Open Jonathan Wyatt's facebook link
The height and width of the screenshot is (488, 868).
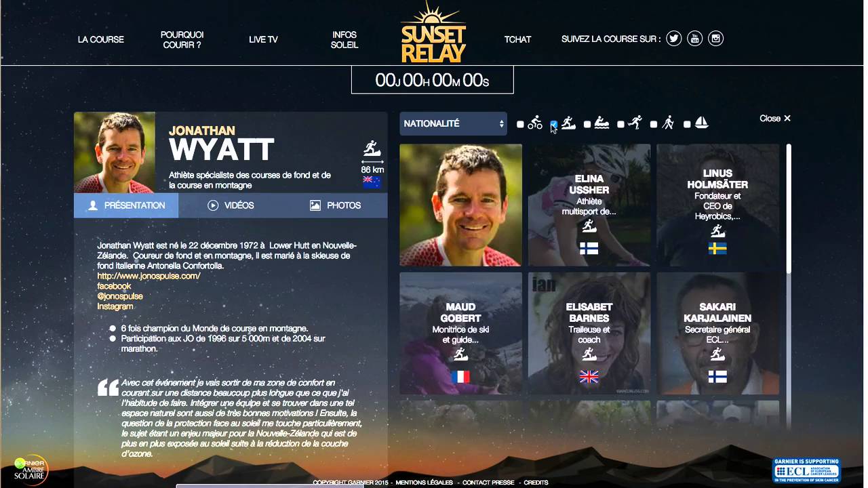tap(114, 286)
